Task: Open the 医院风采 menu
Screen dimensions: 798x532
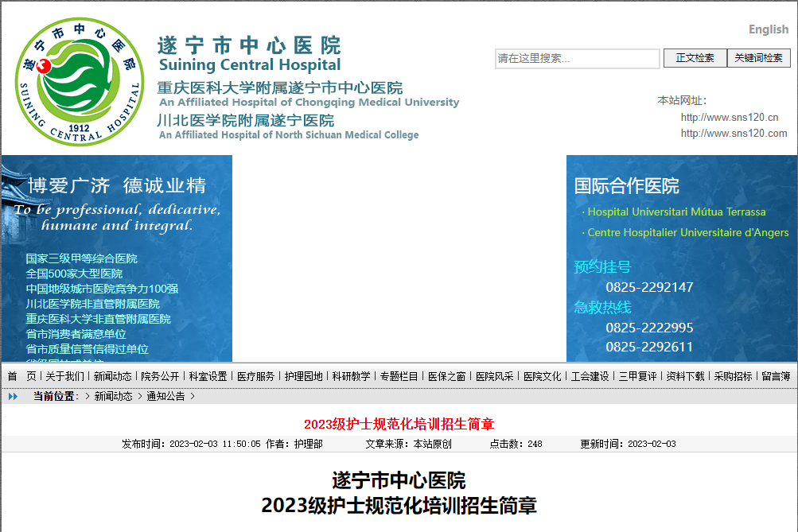Action: [x=495, y=376]
